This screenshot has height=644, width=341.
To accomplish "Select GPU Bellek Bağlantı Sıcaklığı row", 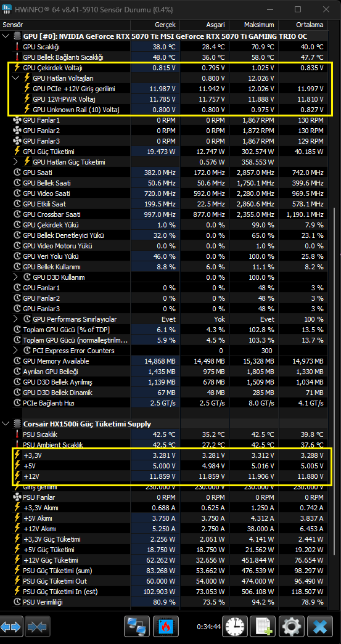I will [x=164, y=57].
